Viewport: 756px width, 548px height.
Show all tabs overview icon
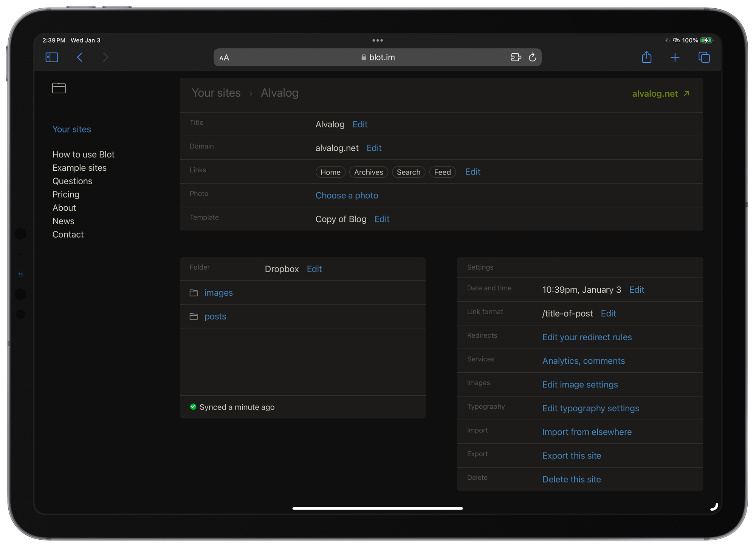[x=704, y=57]
